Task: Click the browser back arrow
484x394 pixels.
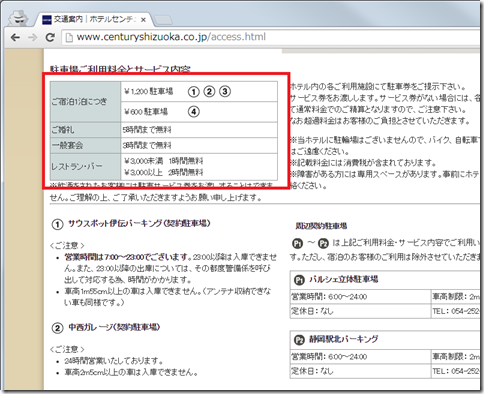Action: pyautogui.click(x=15, y=37)
